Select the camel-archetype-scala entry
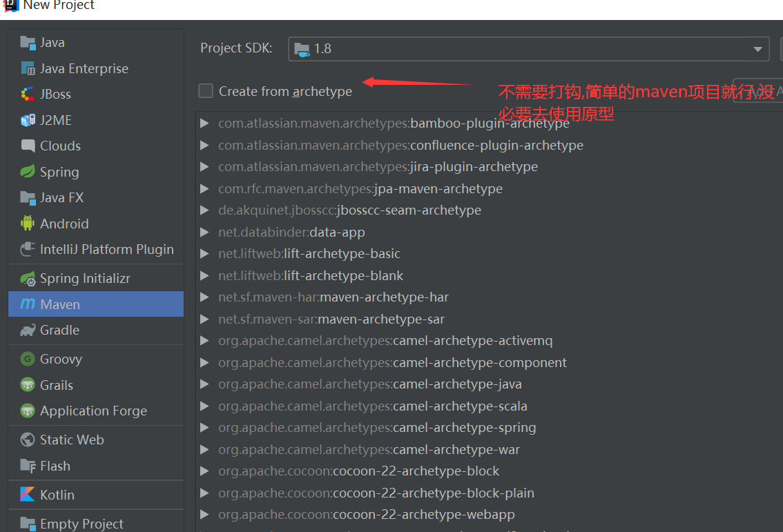 tap(373, 406)
